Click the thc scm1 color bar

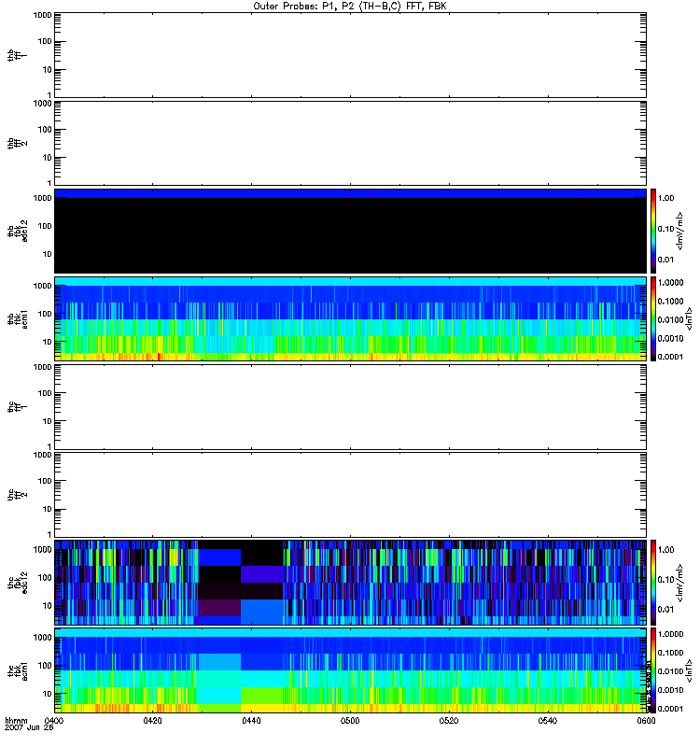click(653, 669)
